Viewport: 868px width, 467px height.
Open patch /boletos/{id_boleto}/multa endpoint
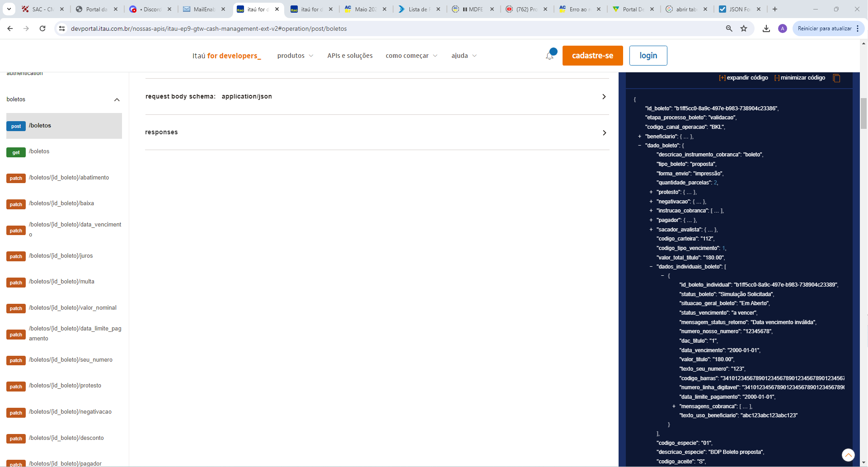click(64, 282)
